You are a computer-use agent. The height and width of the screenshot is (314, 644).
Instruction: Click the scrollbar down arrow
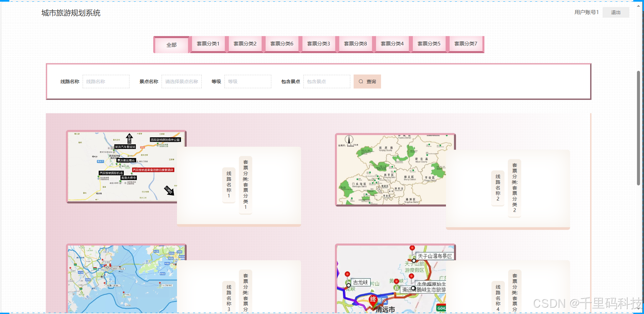click(638, 310)
